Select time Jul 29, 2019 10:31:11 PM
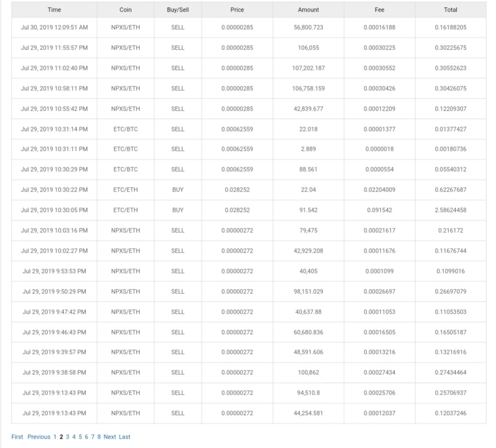 click(x=54, y=149)
